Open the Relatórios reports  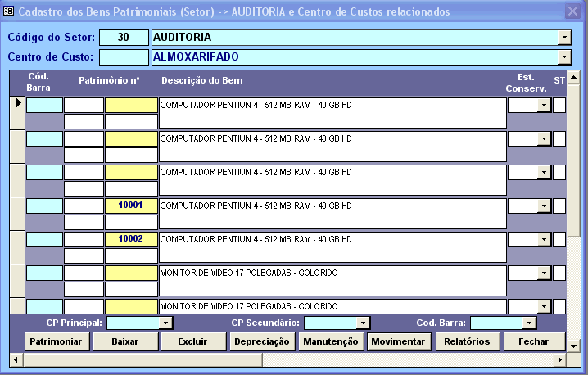467,341
